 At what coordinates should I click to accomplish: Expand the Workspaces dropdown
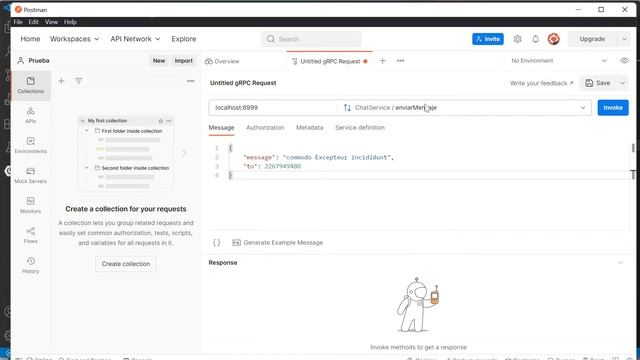[x=74, y=39]
